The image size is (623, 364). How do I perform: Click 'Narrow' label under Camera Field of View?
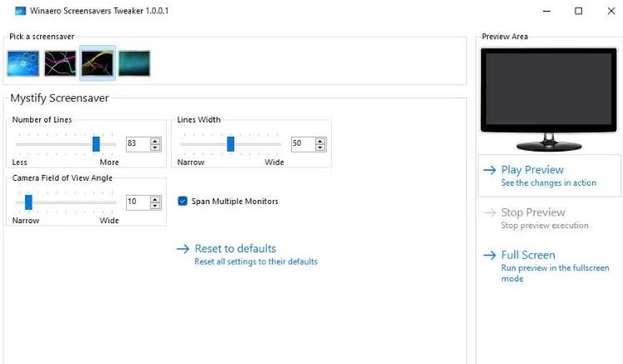[26, 220]
